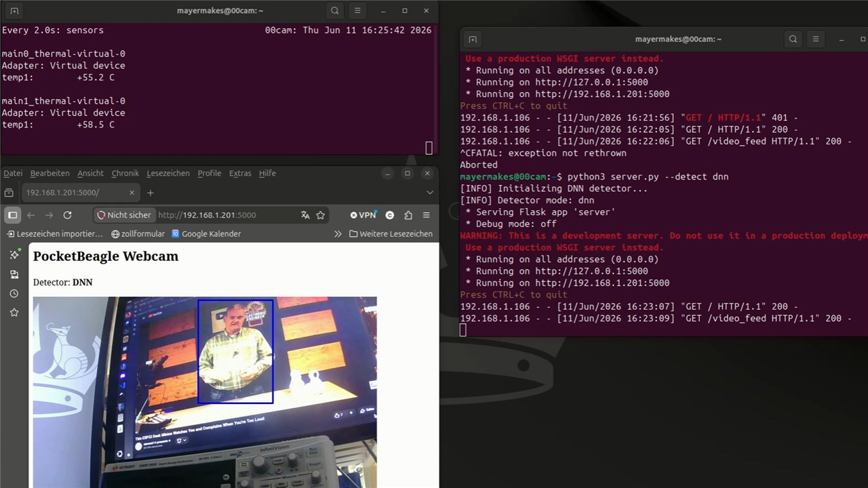The width and height of the screenshot is (868, 488).
Task: Go forward one page in Firefox
Action: pyautogui.click(x=49, y=215)
